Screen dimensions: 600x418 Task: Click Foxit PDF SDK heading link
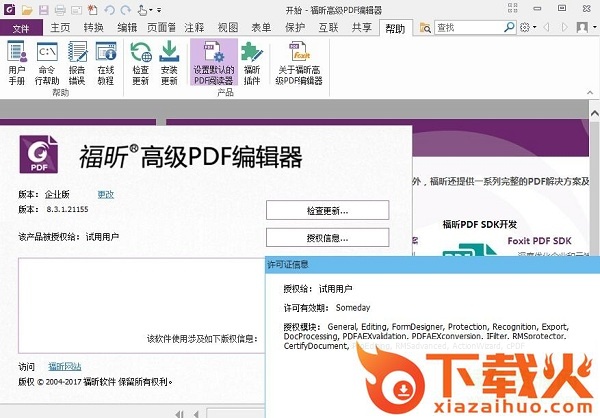coord(539,241)
